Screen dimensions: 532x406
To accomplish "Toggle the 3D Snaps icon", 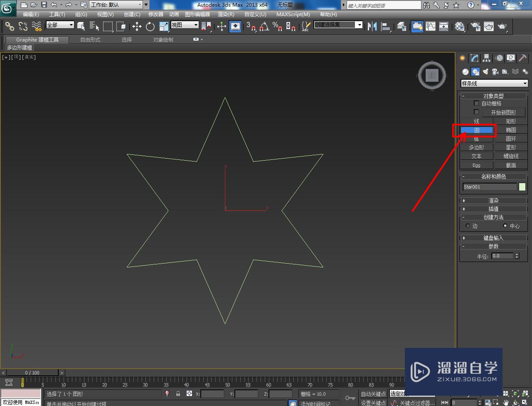I will pyautogui.click(x=251, y=26).
